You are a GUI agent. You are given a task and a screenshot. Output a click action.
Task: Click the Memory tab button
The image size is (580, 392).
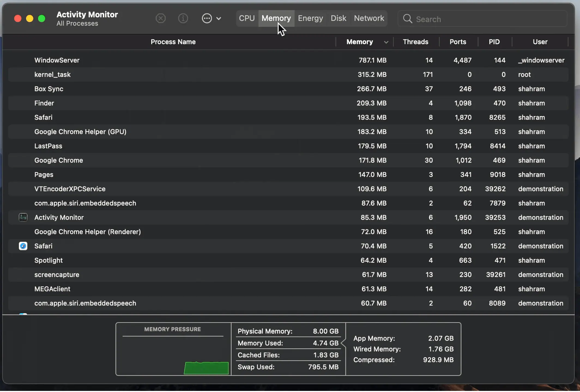[x=276, y=19]
